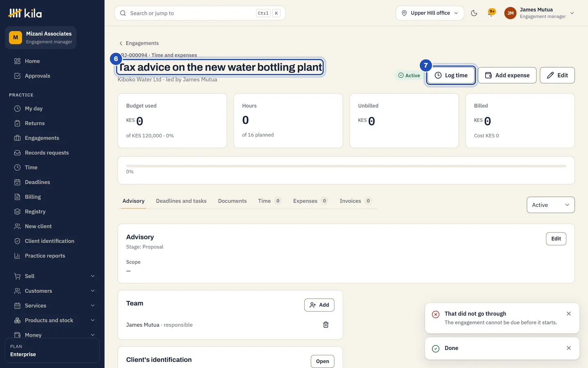Open Records requests page
588x368 pixels.
point(52,153)
